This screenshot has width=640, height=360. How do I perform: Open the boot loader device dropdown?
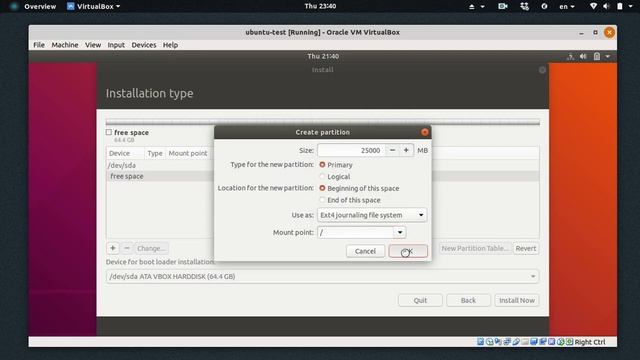click(322, 276)
